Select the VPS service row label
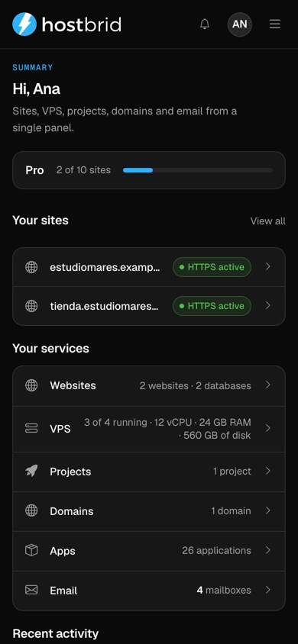This screenshot has height=644, width=298. pyautogui.click(x=60, y=429)
